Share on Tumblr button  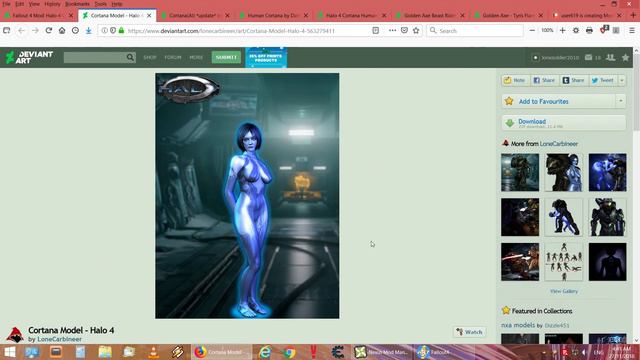573,80
